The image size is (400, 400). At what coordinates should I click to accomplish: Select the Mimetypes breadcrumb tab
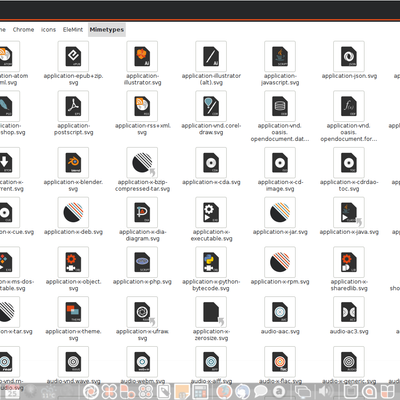107,30
